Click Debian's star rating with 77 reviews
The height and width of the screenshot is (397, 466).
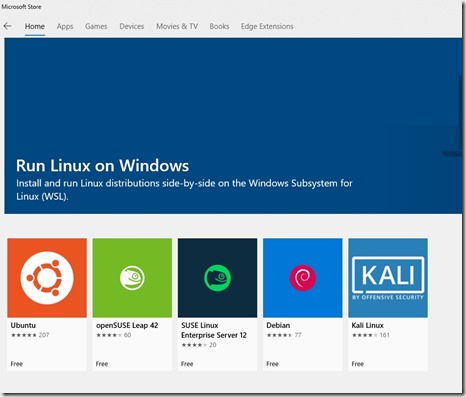(x=284, y=335)
